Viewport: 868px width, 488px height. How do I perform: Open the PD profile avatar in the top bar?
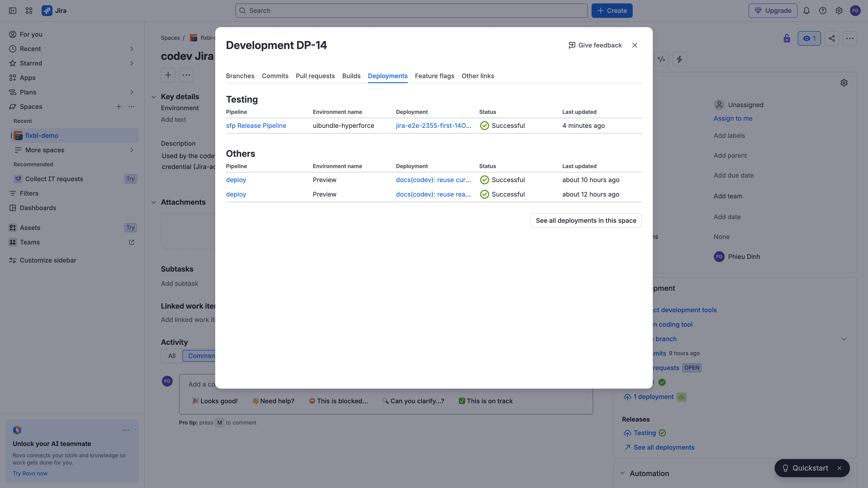tap(855, 10)
